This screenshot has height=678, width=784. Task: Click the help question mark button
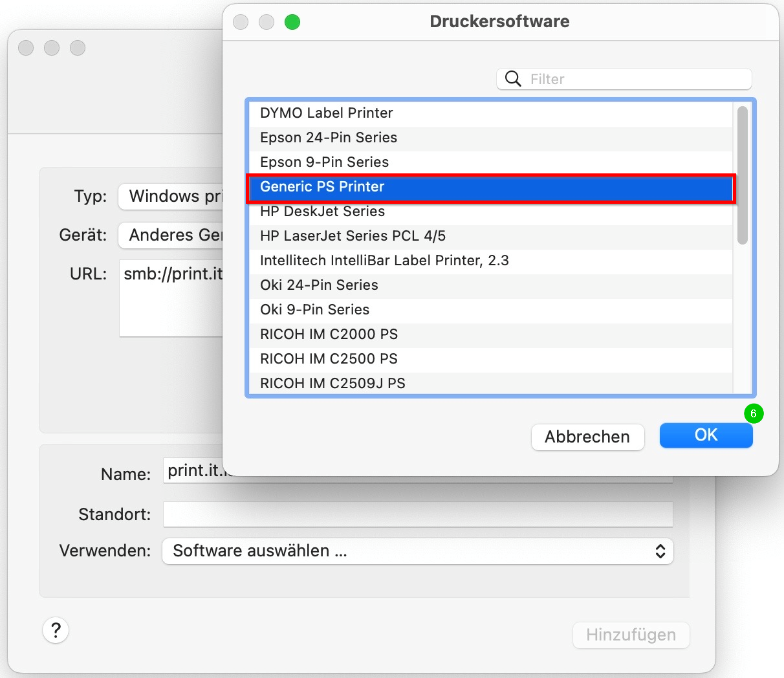[56, 630]
